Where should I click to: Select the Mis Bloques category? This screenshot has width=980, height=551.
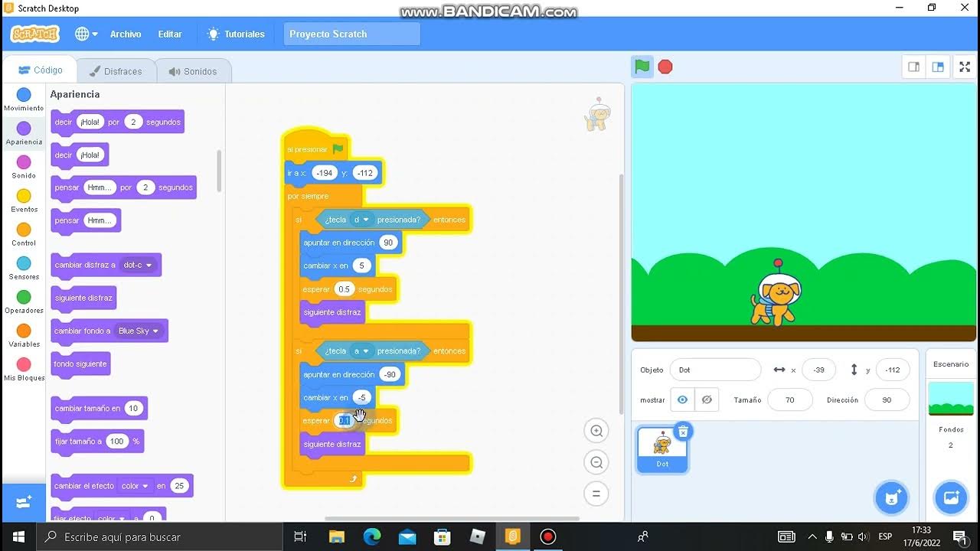click(x=24, y=369)
